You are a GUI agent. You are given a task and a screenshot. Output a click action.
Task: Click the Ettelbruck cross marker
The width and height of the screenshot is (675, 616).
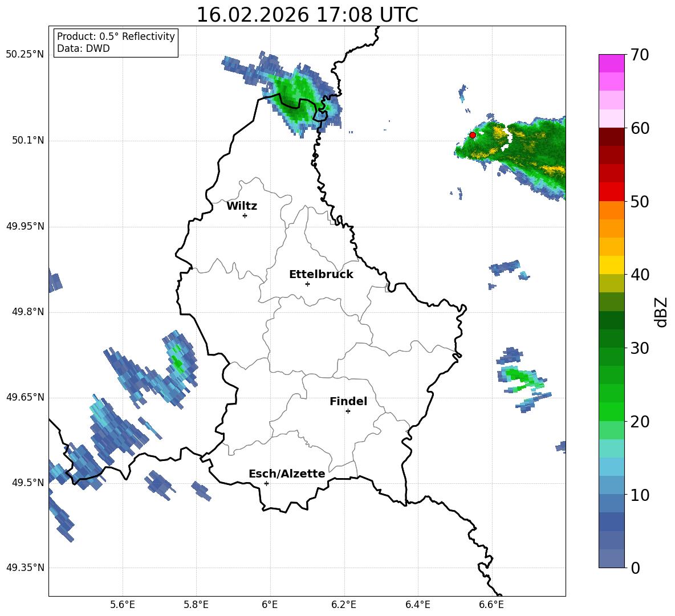pyautogui.click(x=307, y=284)
